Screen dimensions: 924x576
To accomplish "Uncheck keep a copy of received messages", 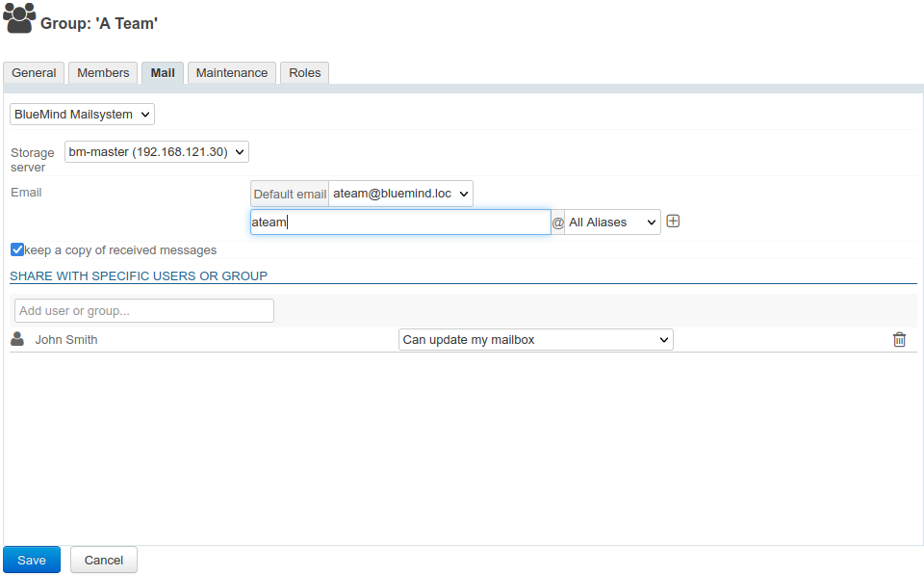I will (x=17, y=249).
